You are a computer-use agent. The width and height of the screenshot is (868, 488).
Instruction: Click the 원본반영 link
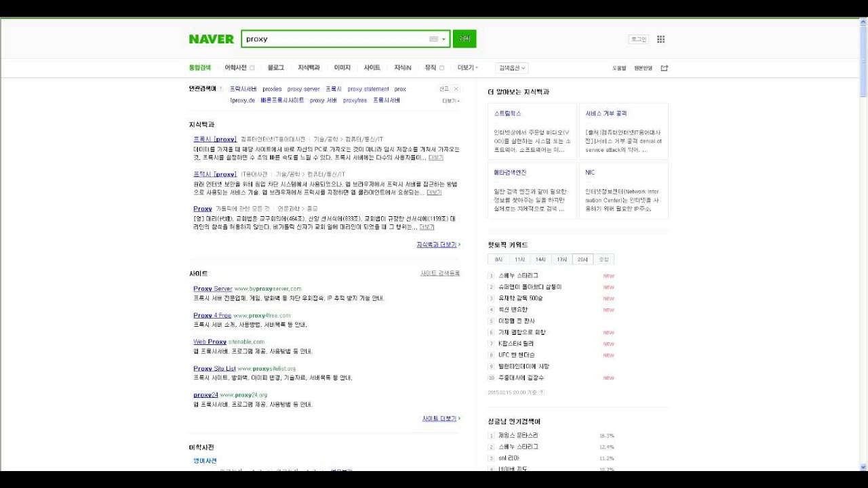tap(643, 68)
